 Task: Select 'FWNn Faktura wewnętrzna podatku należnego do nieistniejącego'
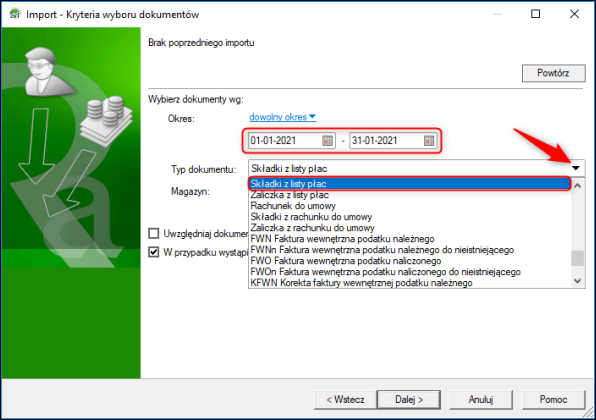(409, 250)
